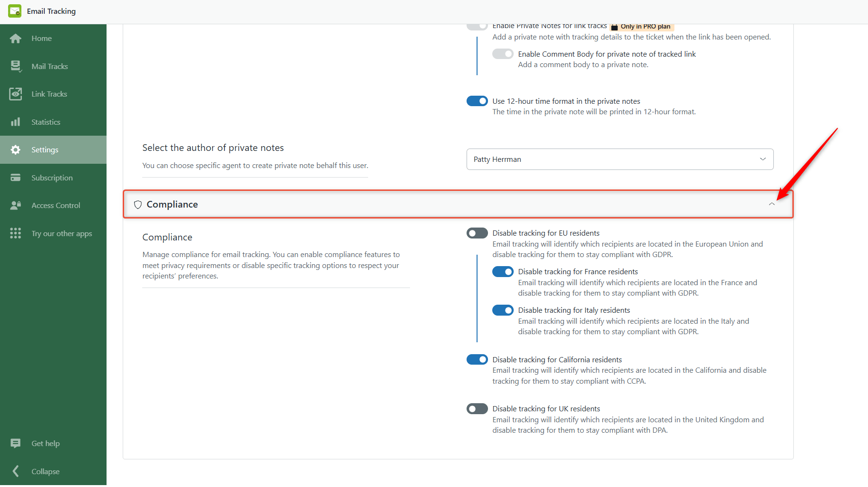Open the Statistics menu item
The height and width of the screenshot is (487, 868).
tap(53, 122)
